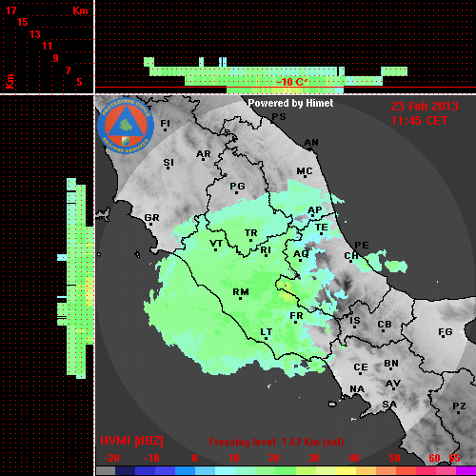Click the '-20' dBZ scale value

coord(111,458)
